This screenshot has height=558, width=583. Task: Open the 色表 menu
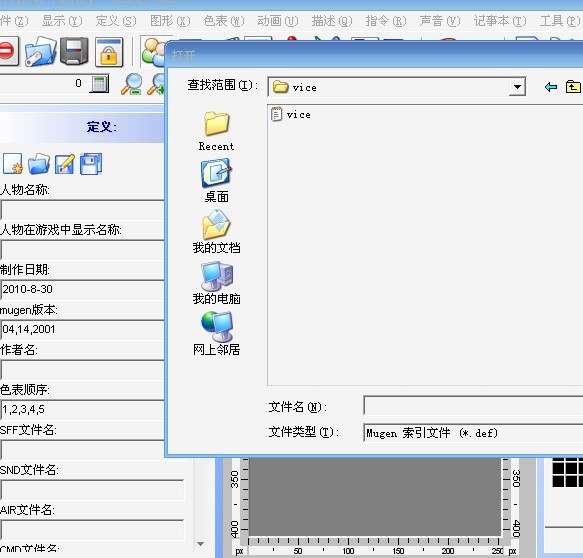tap(224, 21)
